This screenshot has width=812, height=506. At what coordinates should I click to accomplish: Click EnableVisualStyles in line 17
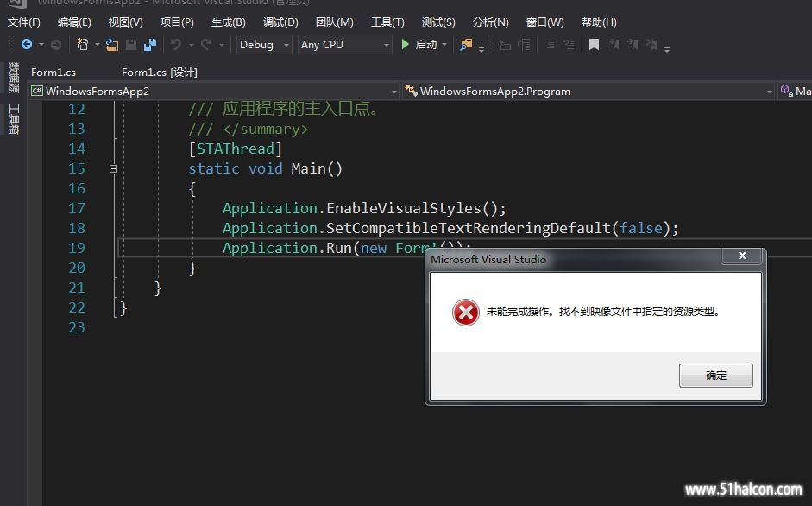(403, 208)
